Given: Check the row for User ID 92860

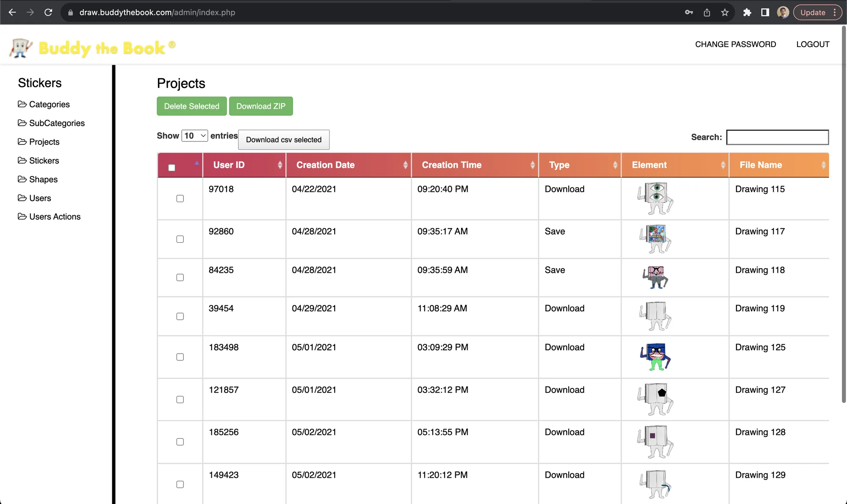Looking at the screenshot, I should pos(180,239).
